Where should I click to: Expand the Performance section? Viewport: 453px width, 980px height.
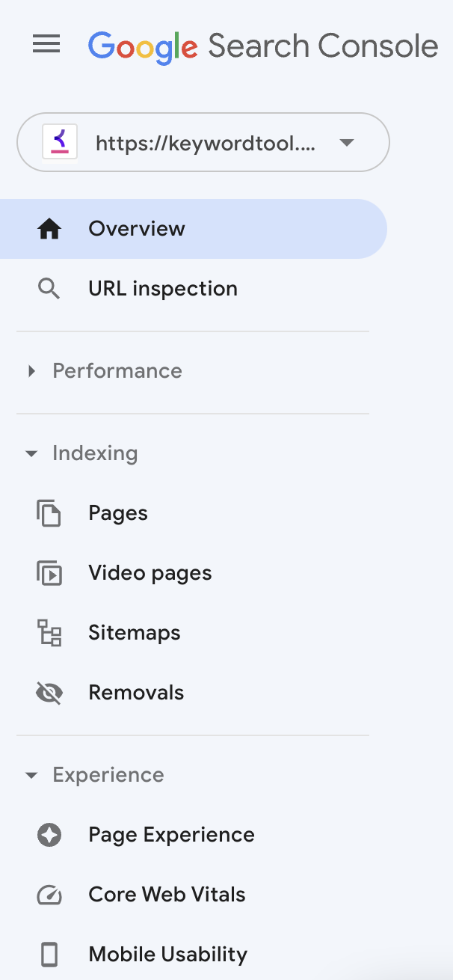(x=31, y=370)
